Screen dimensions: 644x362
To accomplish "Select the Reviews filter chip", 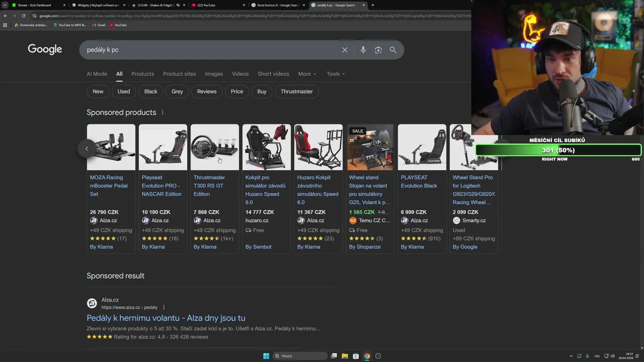I will [x=207, y=92].
